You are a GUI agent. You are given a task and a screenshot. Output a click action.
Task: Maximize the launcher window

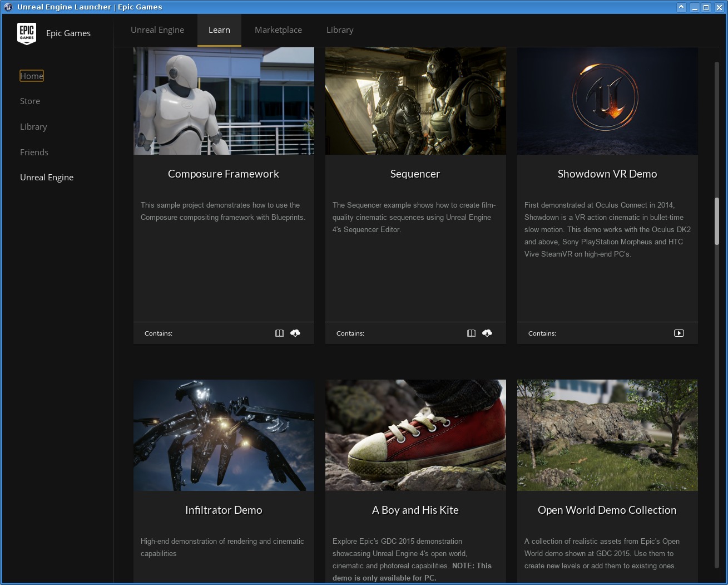[x=706, y=7]
